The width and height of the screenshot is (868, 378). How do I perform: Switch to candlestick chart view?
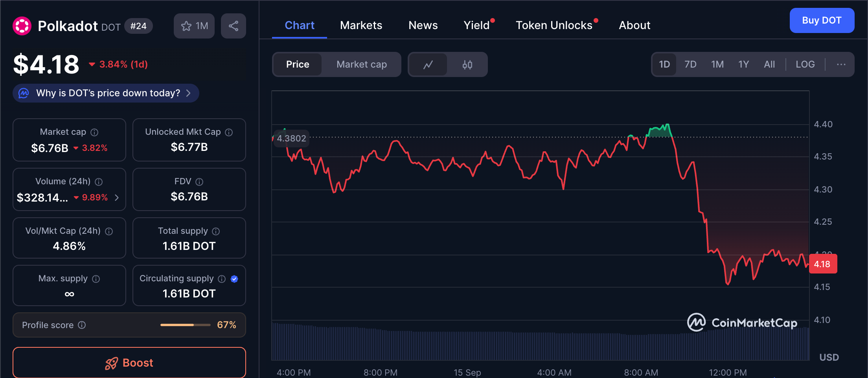click(x=467, y=64)
